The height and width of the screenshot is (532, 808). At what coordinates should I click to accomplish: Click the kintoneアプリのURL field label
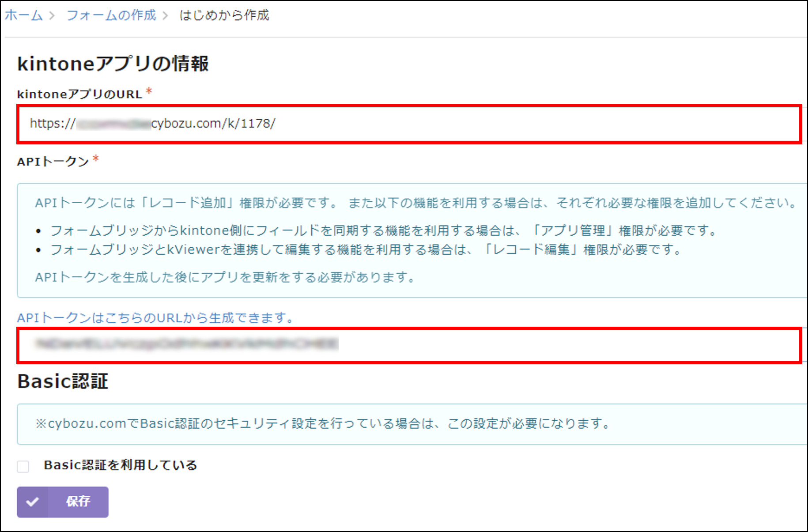click(79, 94)
